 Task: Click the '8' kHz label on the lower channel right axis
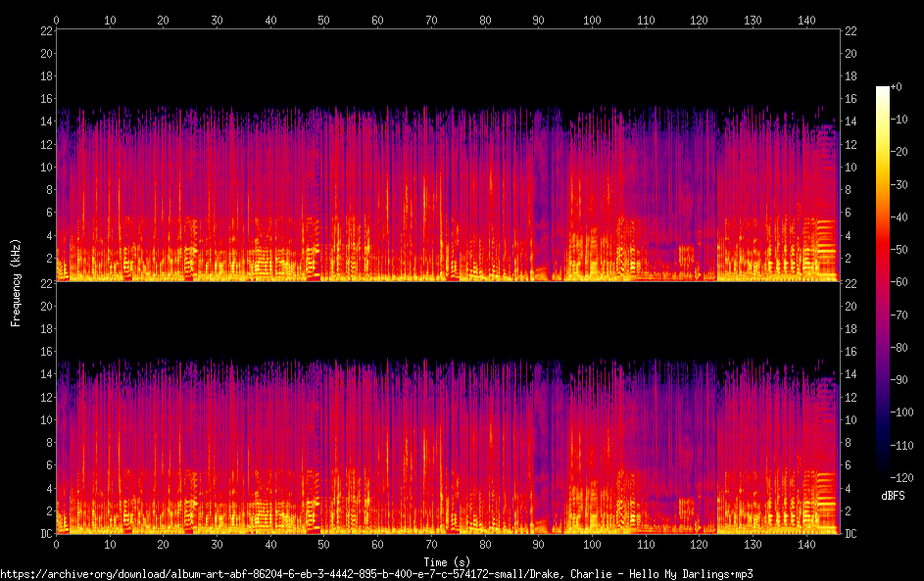pyautogui.click(x=848, y=443)
